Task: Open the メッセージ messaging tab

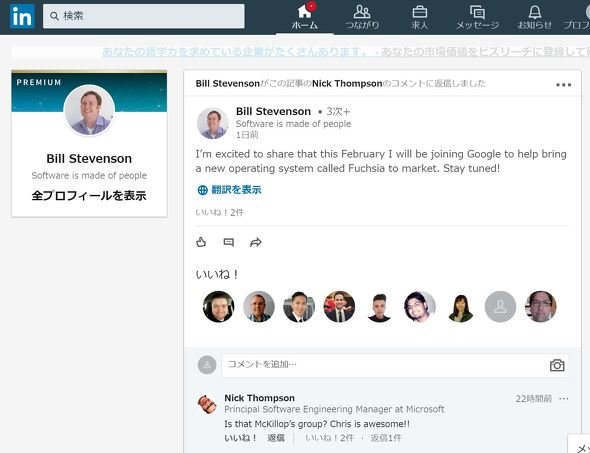Action: click(x=477, y=17)
